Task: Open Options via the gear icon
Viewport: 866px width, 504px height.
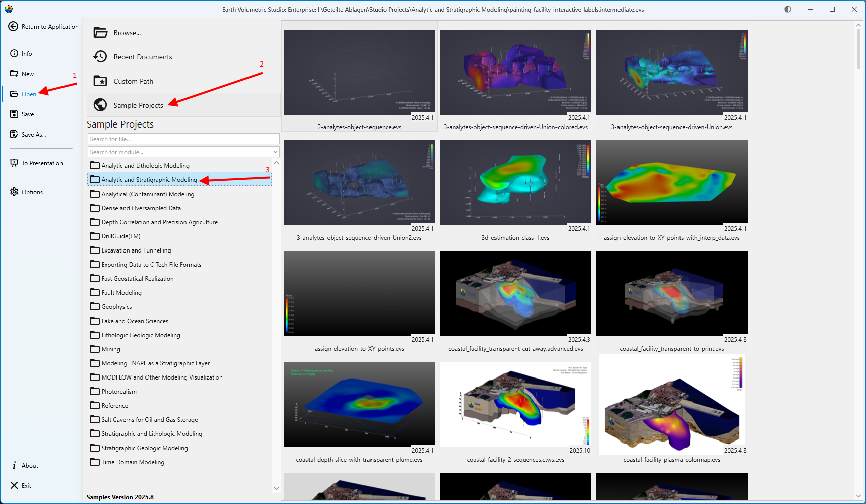Action: click(14, 192)
